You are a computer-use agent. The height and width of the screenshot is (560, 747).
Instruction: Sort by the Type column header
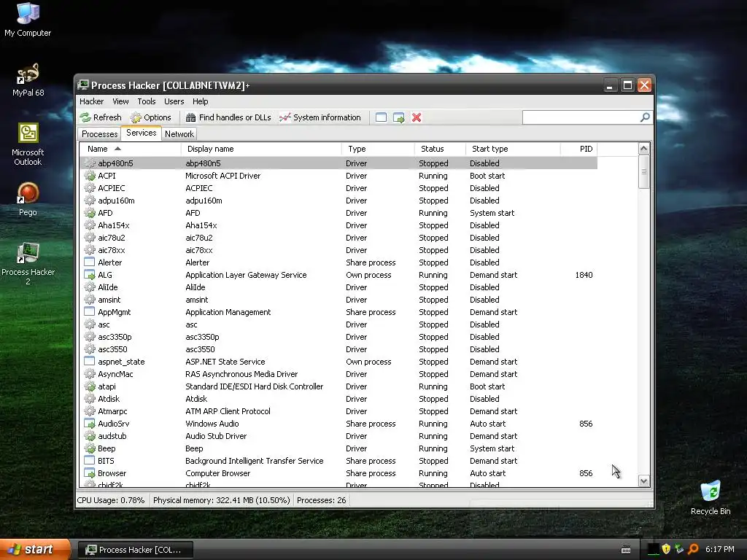coord(378,149)
